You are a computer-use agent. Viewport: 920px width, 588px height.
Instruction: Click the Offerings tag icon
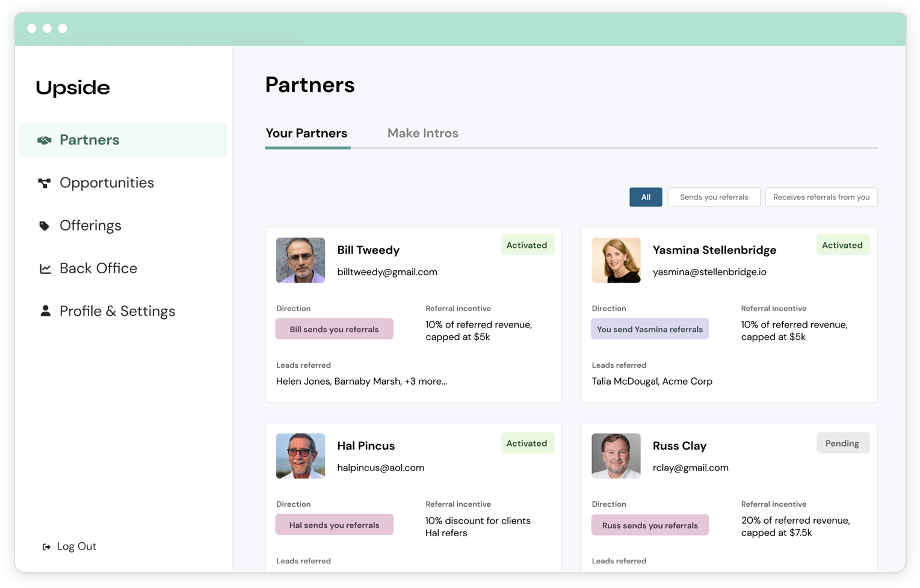(x=45, y=226)
